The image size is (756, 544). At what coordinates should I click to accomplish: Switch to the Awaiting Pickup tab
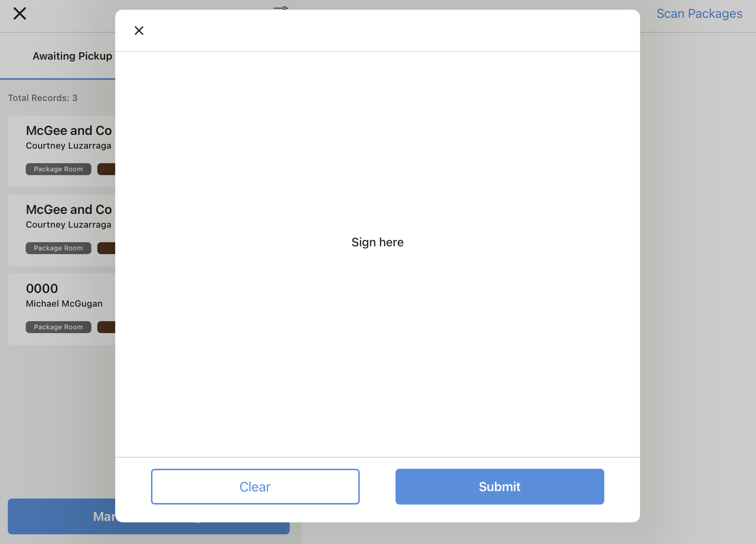click(x=72, y=56)
